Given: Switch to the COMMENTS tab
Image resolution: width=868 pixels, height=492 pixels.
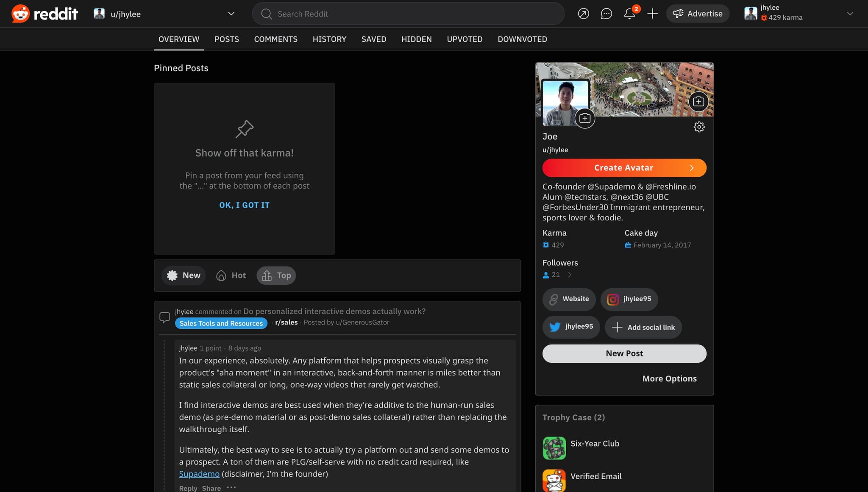Looking at the screenshot, I should click(x=275, y=39).
